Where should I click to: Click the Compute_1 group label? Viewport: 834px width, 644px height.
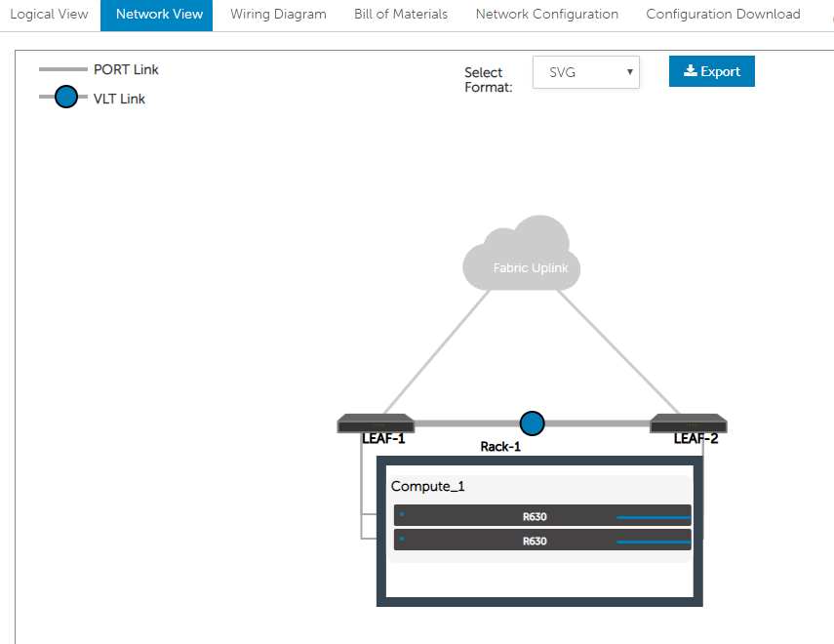[x=422, y=486]
